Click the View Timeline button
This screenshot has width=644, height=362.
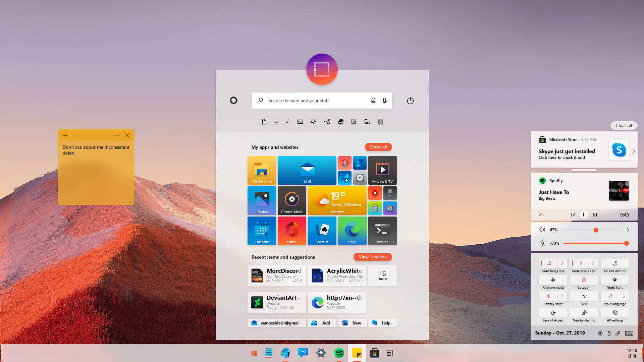(372, 257)
